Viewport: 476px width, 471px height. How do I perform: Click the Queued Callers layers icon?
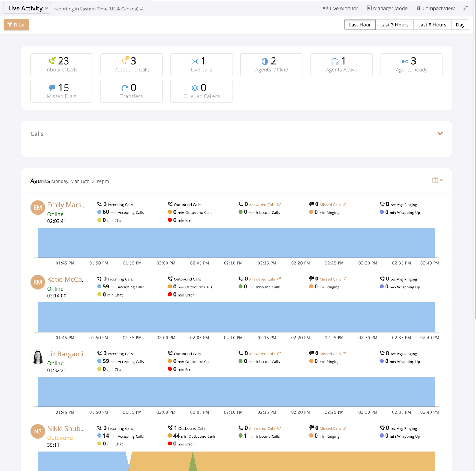point(195,88)
